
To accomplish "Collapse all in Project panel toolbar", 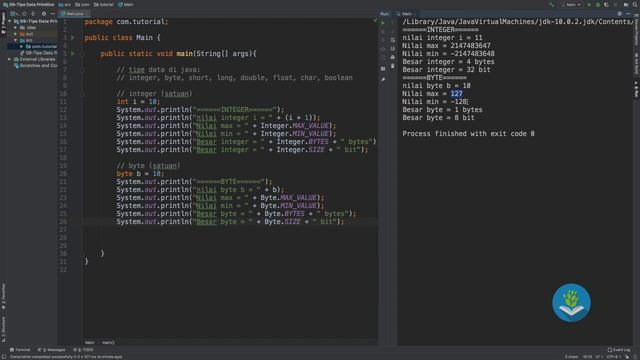I will point(33,13).
